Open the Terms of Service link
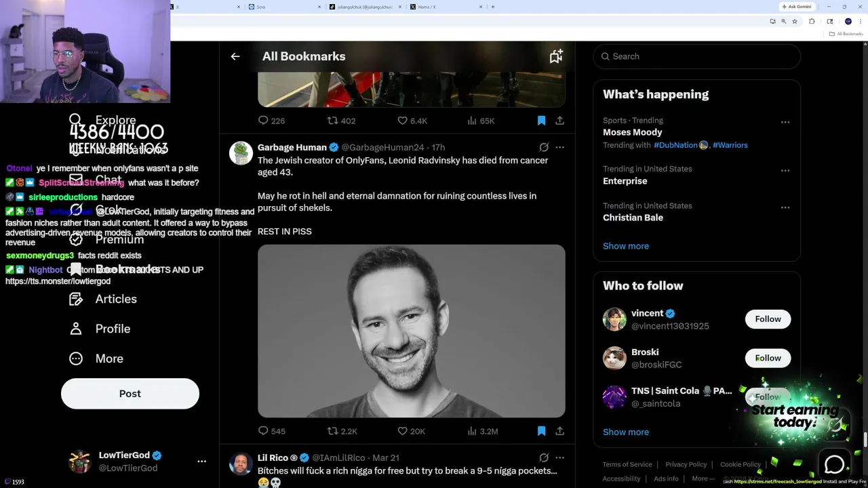 pos(627,464)
